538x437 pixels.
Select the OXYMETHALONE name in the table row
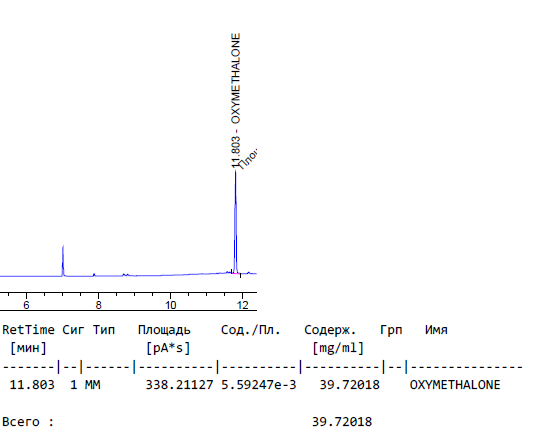coord(455,385)
